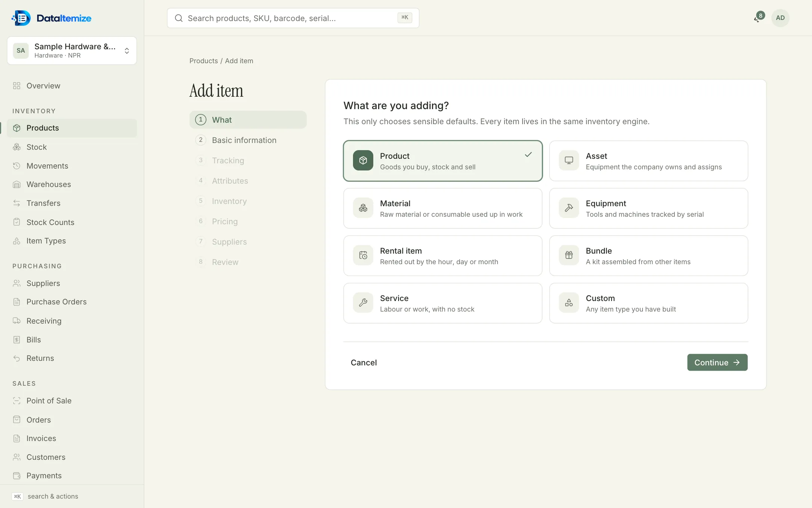Pick the Rental item type card

click(442, 256)
